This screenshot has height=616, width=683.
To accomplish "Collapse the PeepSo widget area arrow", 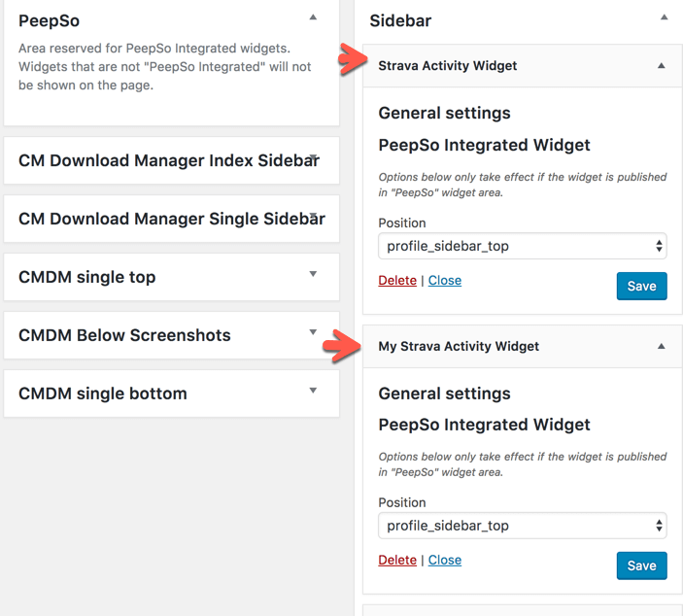I will click(x=313, y=17).
